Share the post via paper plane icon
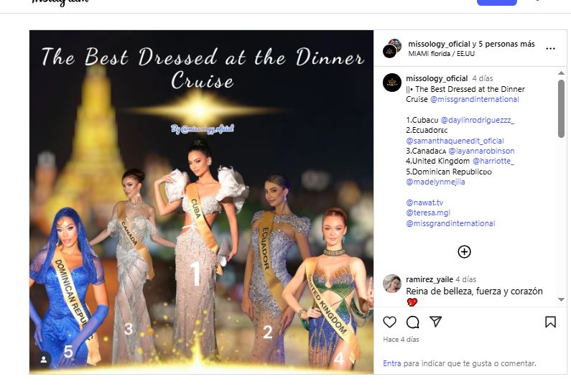The image size is (571, 392). pyautogui.click(x=435, y=322)
